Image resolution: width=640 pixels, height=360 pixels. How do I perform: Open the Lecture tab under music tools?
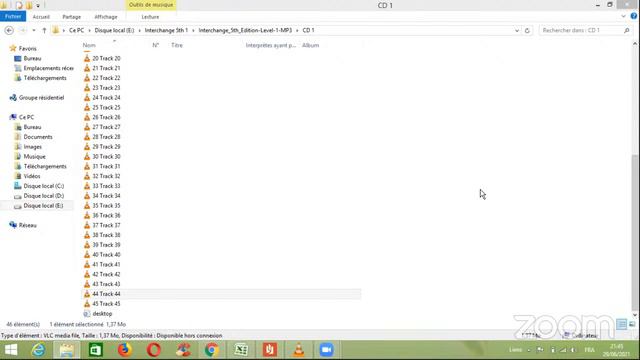(150, 17)
